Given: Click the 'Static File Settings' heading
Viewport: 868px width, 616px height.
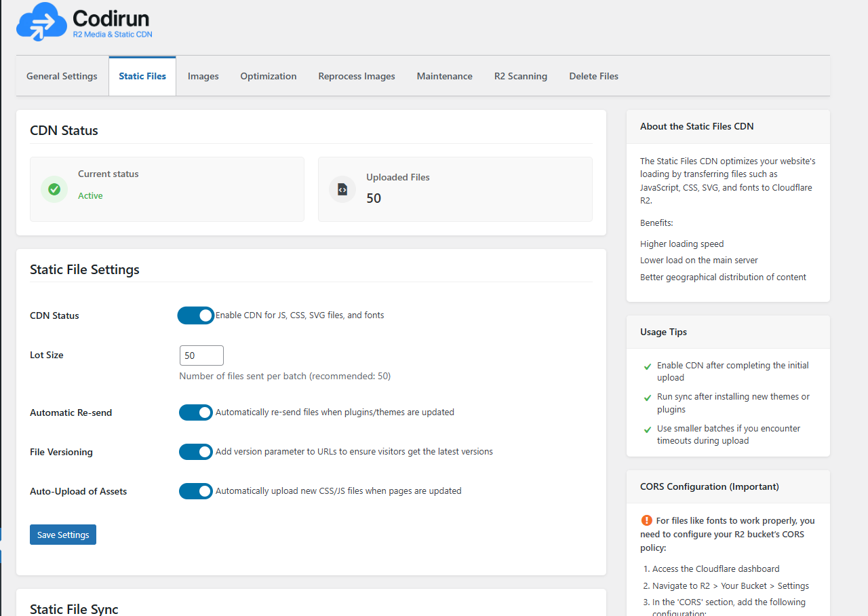Looking at the screenshot, I should coord(85,269).
